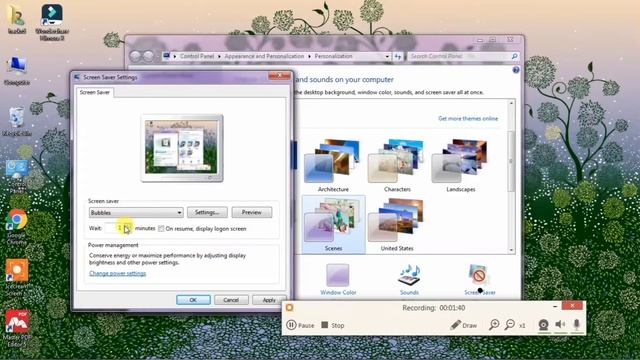Click the Sounds label text

[x=409, y=292]
